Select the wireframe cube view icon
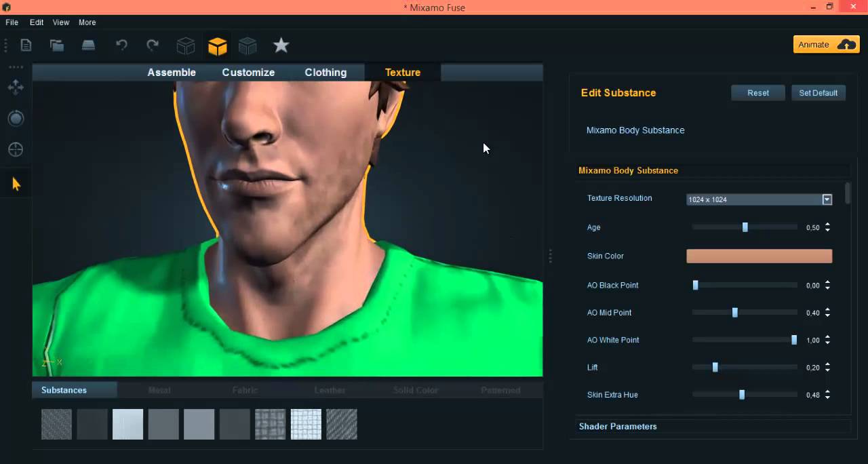 click(x=186, y=45)
